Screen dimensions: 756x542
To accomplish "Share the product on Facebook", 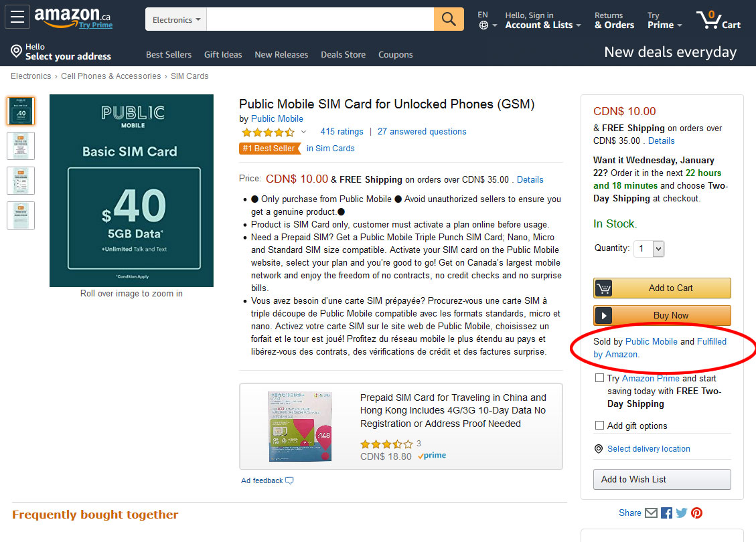I will 666,513.
